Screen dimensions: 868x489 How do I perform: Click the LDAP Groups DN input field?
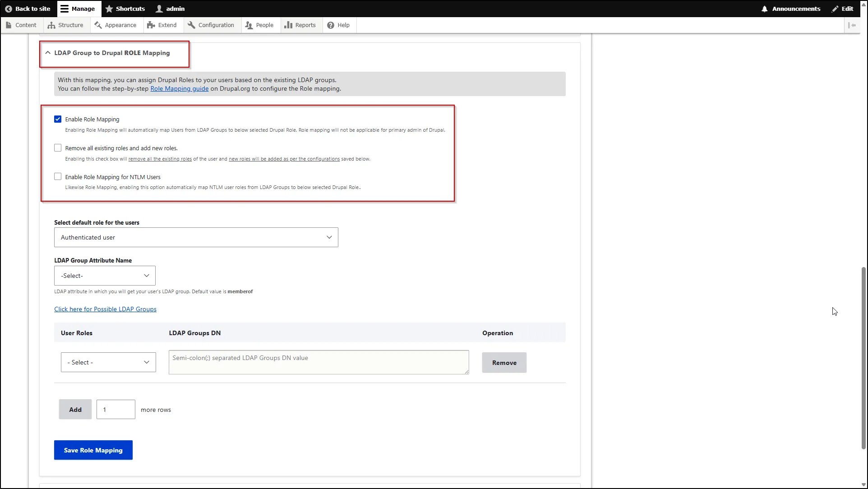click(318, 362)
